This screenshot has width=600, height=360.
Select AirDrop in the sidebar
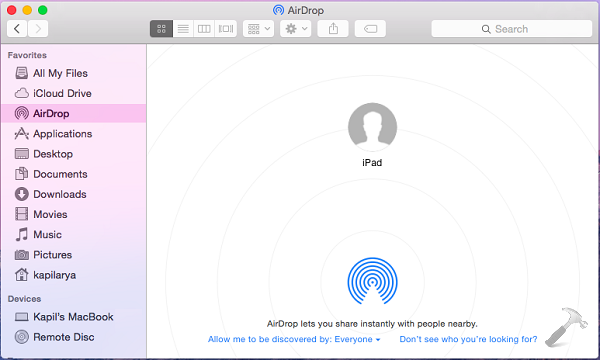(73, 114)
